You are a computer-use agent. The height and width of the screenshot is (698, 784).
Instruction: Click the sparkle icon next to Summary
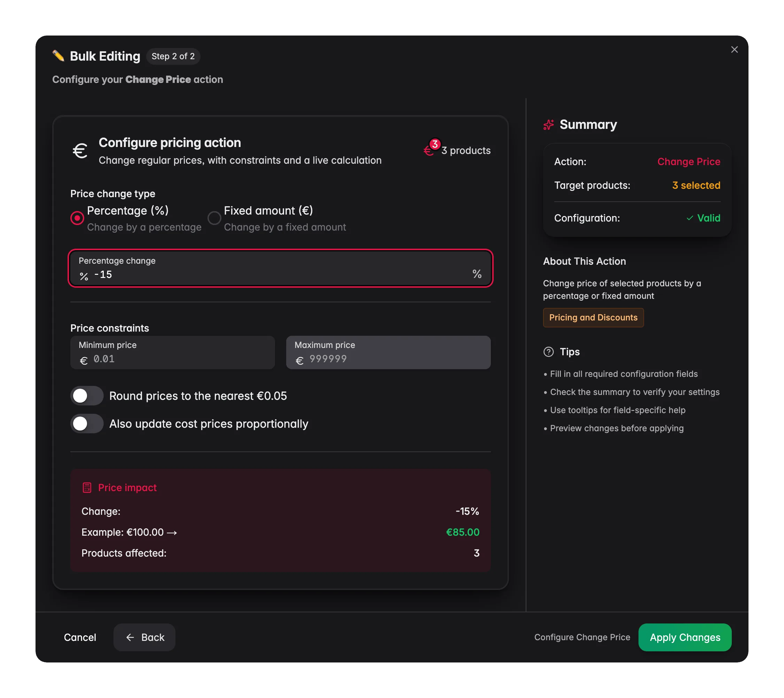pos(549,125)
